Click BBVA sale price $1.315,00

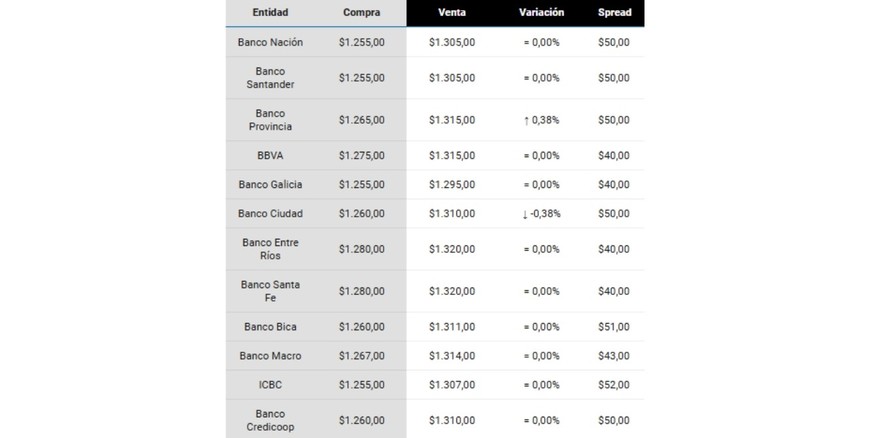(x=451, y=156)
